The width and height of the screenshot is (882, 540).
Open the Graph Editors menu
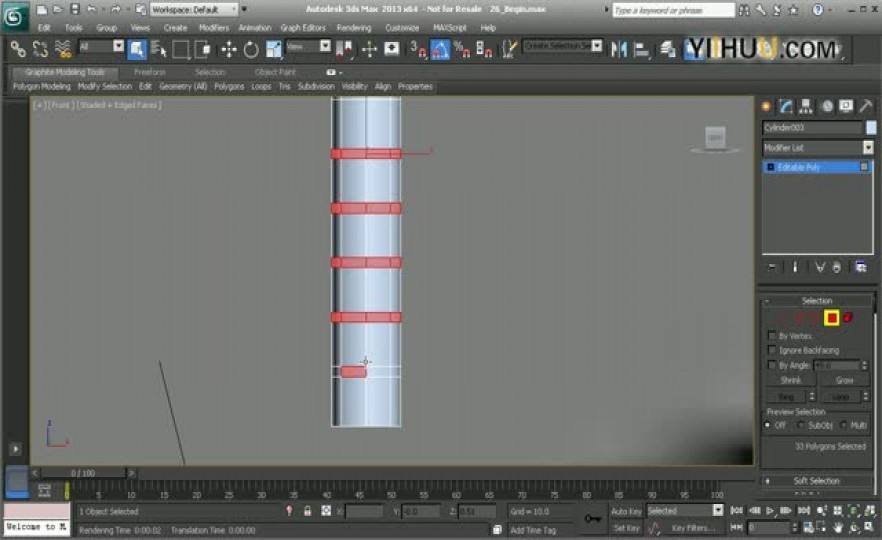tap(303, 28)
